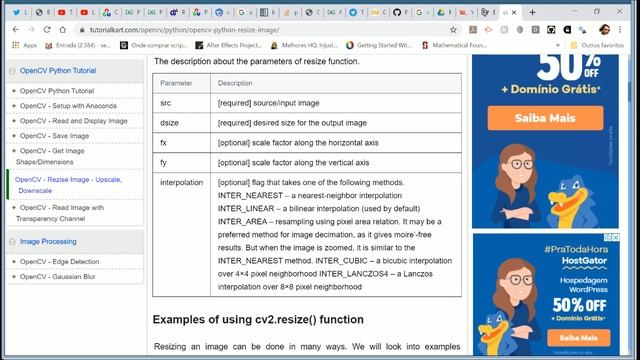
Task: Open OpenCV - Get Image Shape/Dimensions
Action: click(x=50, y=156)
